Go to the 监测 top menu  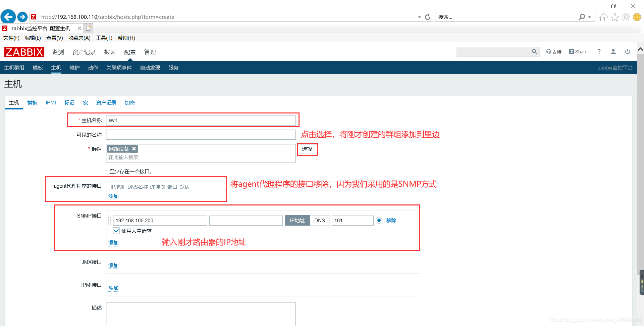point(58,52)
